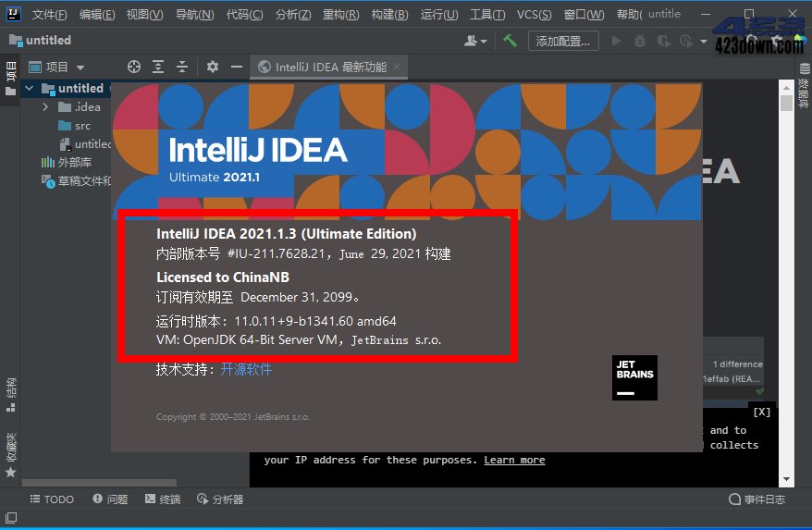Hide the project panel with minus icon
Image resolution: width=812 pixels, height=530 pixels.
(x=236, y=67)
